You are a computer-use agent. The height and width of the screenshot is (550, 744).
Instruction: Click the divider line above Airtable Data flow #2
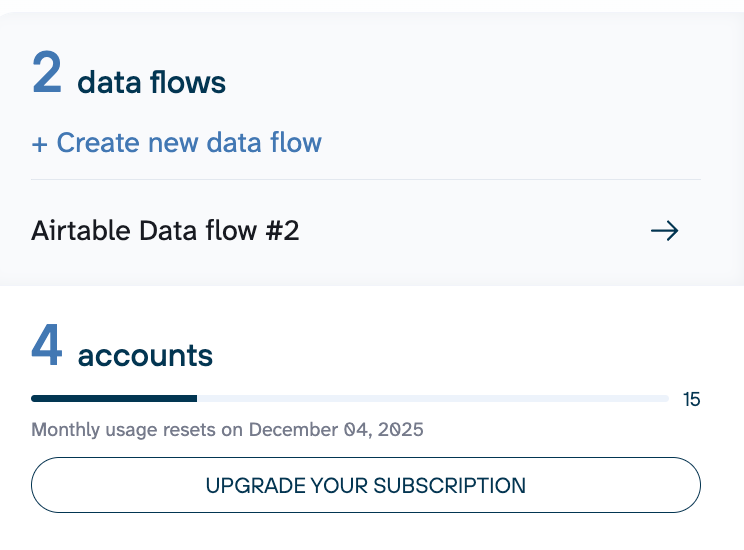366,180
